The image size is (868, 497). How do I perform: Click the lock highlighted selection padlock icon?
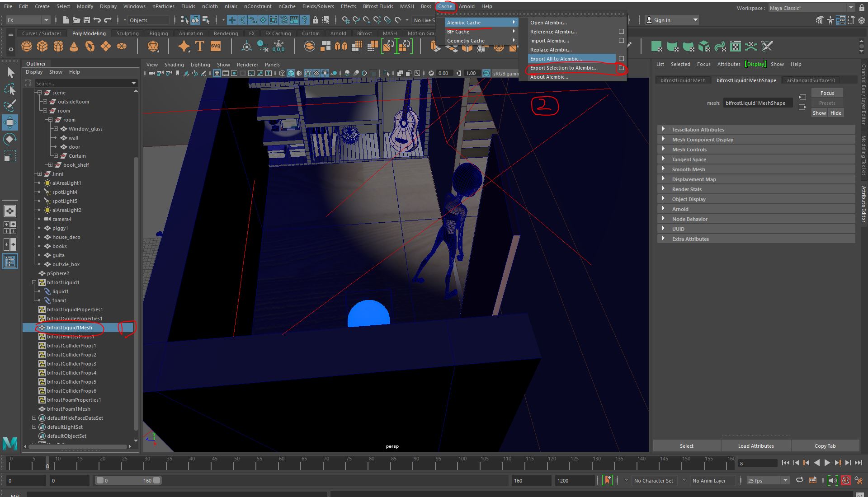click(x=315, y=20)
